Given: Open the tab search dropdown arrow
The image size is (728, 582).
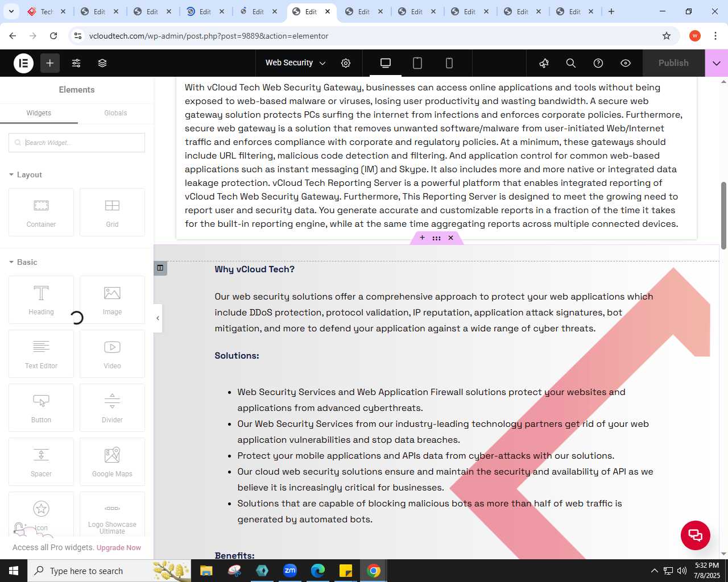Looking at the screenshot, I should coord(11,11).
